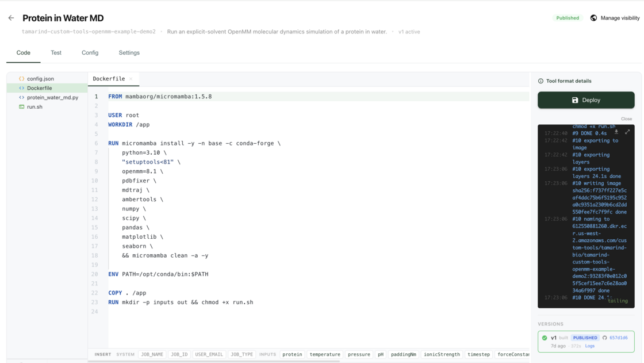Click line number 23 in the gutter
The height and width of the screenshot is (363, 644).
95,302
